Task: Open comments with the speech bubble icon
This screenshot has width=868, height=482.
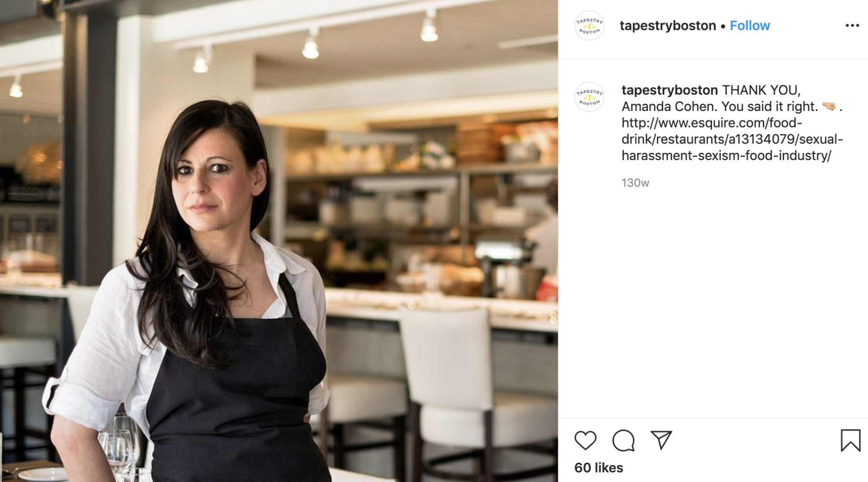Action: [x=624, y=440]
